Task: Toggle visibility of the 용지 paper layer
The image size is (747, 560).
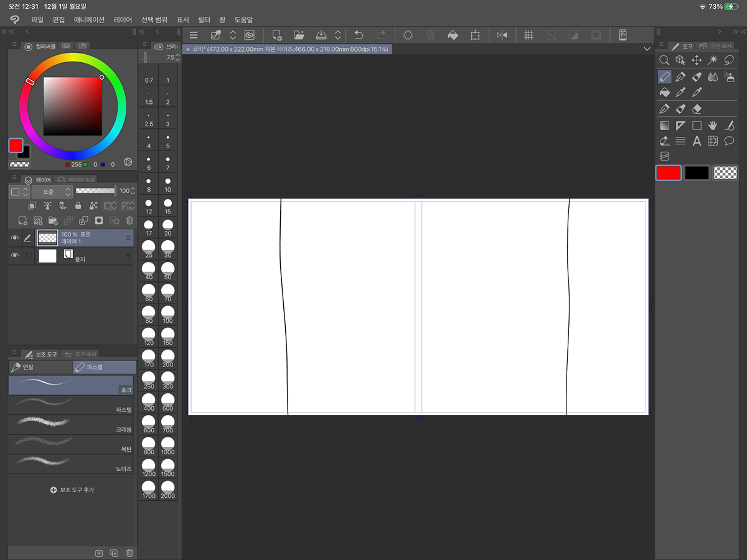Action: [15, 256]
